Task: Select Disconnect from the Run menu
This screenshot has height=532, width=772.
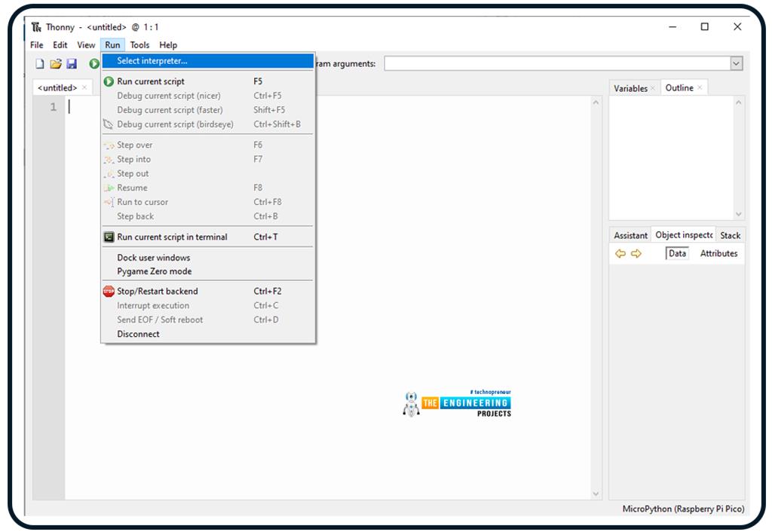Action: point(138,334)
